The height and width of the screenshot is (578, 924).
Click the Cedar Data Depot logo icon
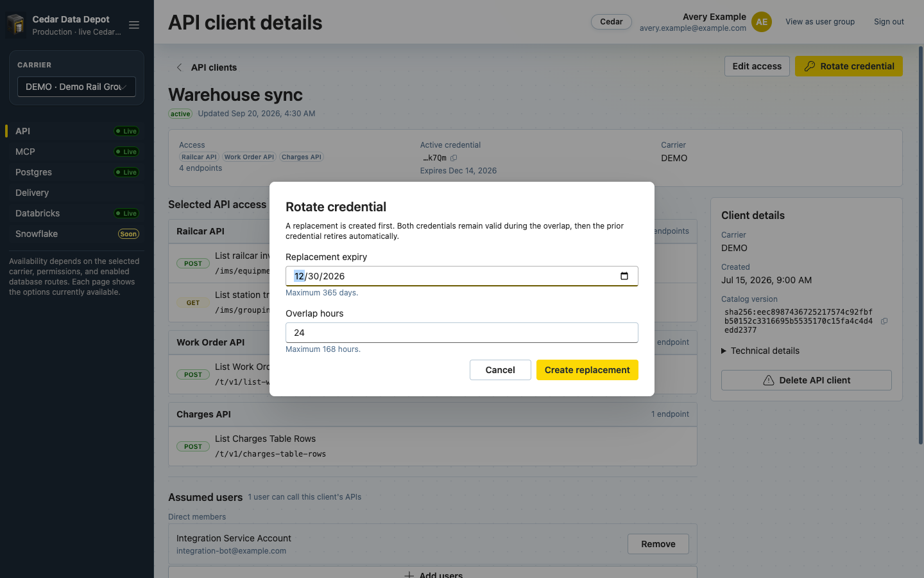(16, 25)
